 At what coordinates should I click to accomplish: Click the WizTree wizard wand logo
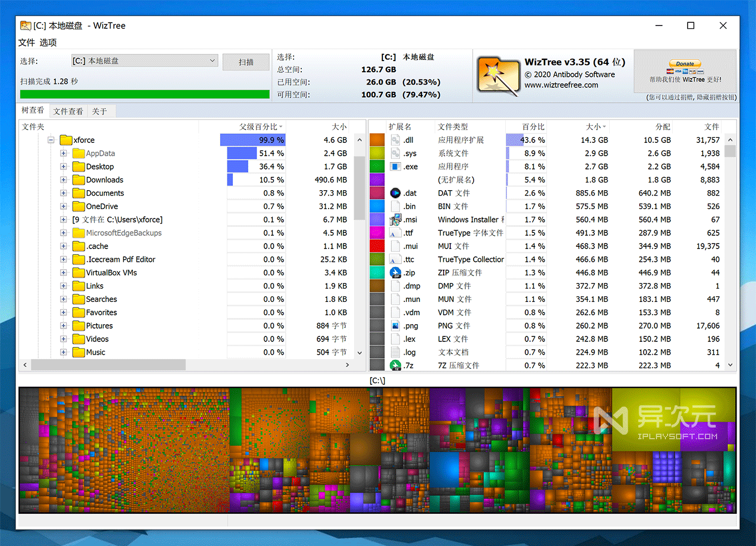point(498,76)
